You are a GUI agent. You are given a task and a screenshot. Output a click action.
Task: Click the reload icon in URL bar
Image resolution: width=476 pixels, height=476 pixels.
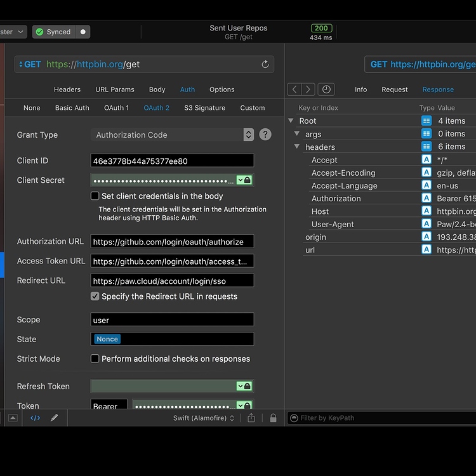(265, 64)
